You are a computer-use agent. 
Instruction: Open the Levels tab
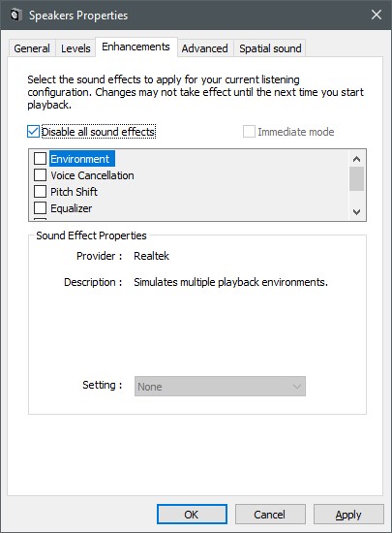pyautogui.click(x=75, y=48)
